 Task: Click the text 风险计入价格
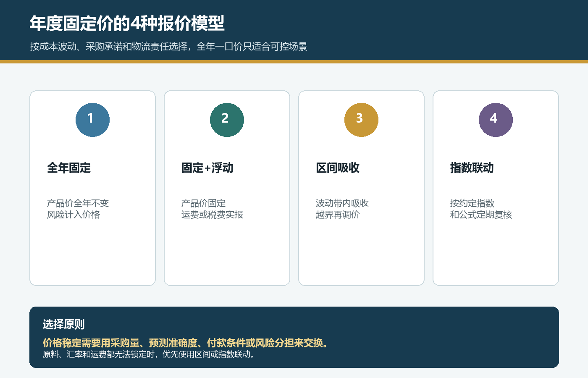[73, 215]
